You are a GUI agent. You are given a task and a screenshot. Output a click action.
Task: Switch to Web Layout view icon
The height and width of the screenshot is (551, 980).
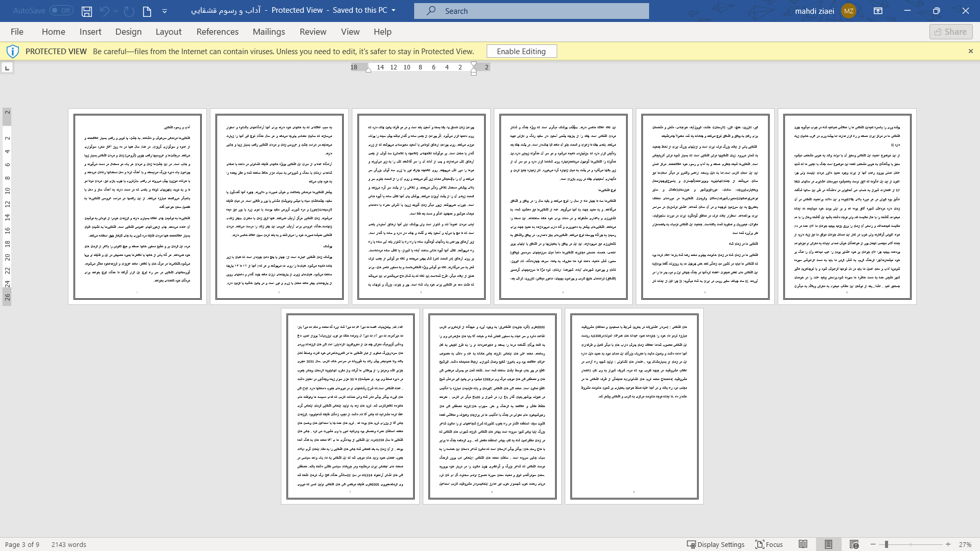pos(854,544)
